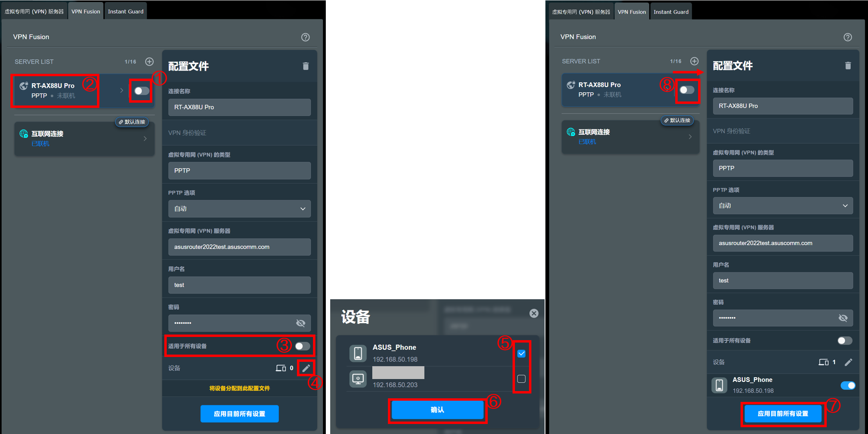The width and height of the screenshot is (868, 434).
Task: Add server with plus icon in right panel
Action: [694, 61]
